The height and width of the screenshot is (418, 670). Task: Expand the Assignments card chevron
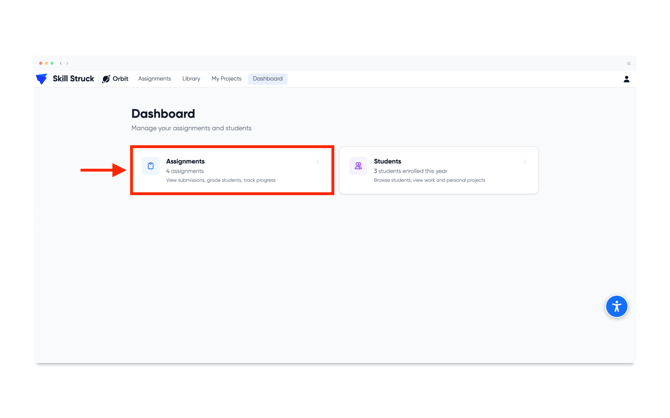pyautogui.click(x=317, y=162)
